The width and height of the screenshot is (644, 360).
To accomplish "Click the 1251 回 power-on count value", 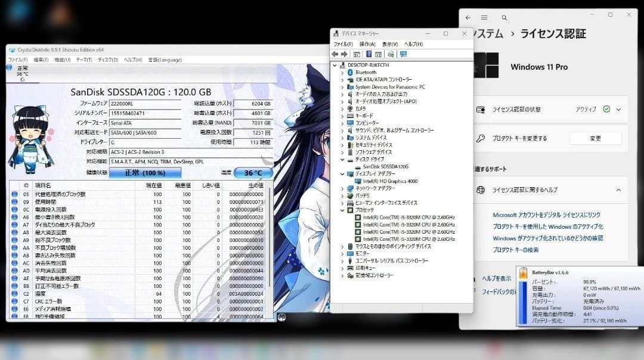I will pos(253,132).
